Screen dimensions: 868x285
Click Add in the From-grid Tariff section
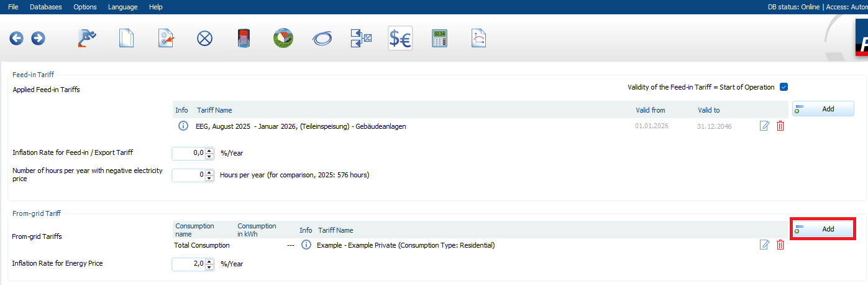pyautogui.click(x=823, y=229)
